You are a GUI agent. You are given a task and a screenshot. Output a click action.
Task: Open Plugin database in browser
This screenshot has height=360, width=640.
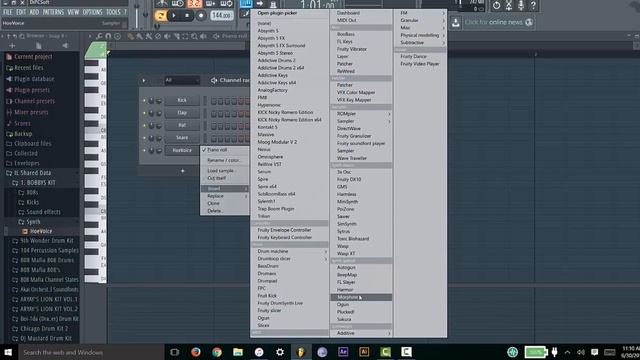[x=34, y=79]
